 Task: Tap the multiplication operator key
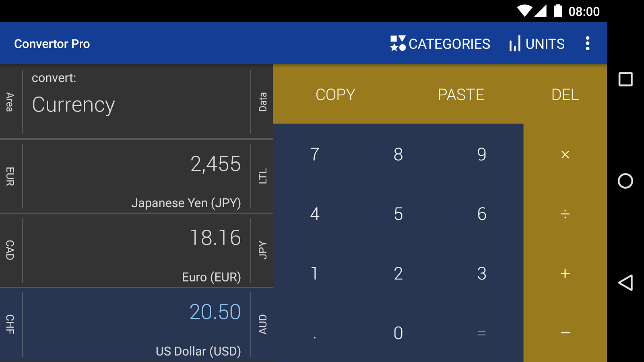pos(565,154)
